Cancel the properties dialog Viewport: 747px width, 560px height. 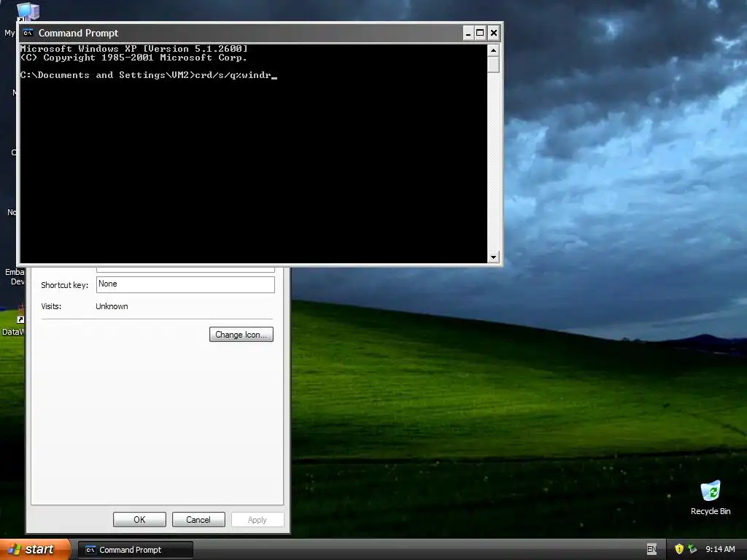point(198,519)
